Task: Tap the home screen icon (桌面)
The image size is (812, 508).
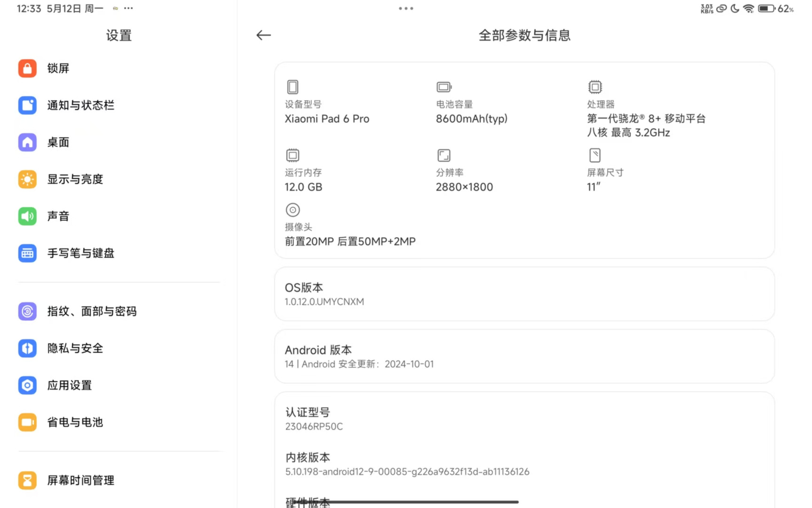Action: click(x=27, y=142)
